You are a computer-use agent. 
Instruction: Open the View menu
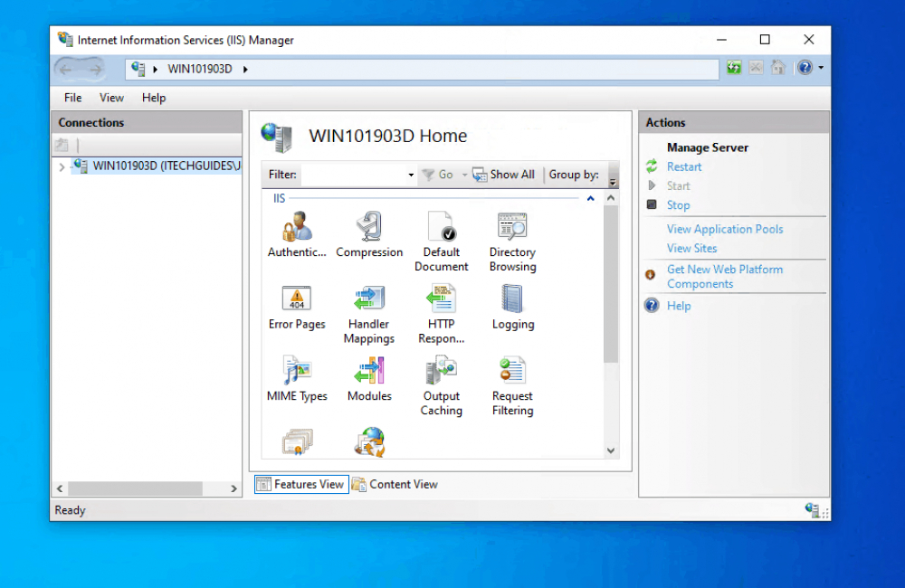111,98
